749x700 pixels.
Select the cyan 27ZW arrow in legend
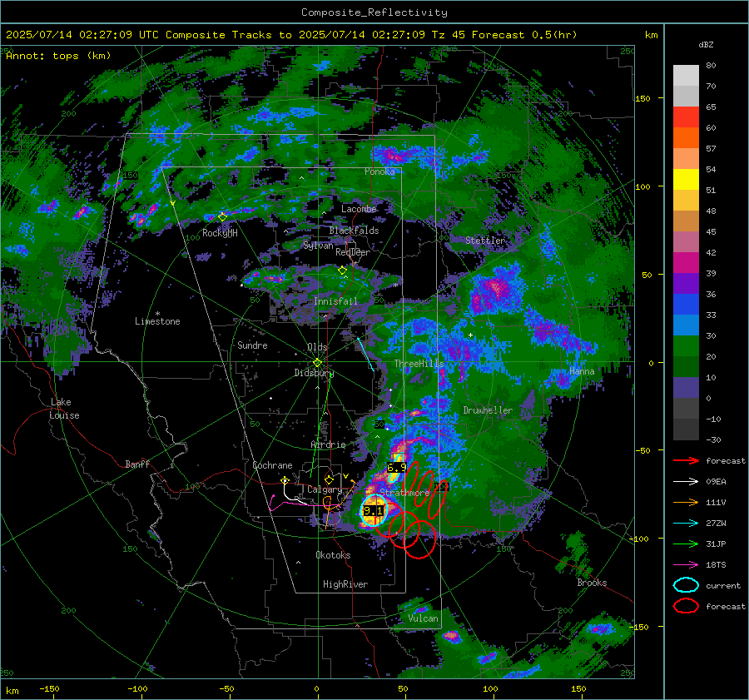pyautogui.click(x=686, y=524)
